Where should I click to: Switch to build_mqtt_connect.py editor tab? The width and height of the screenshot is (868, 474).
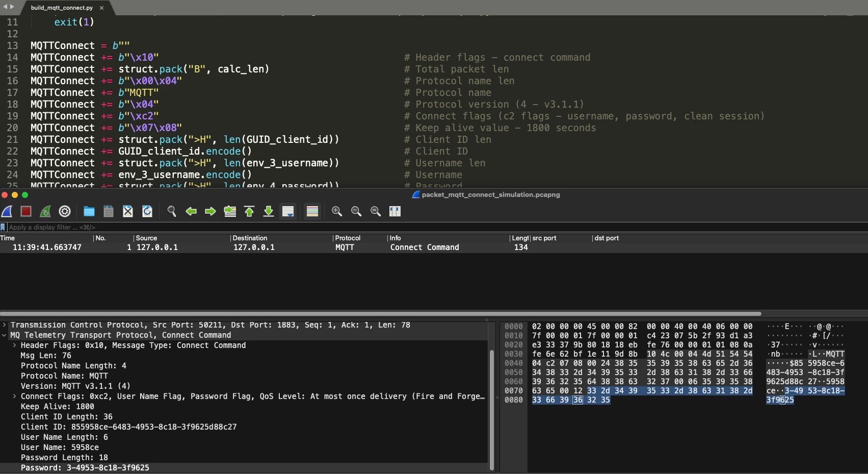click(62, 8)
